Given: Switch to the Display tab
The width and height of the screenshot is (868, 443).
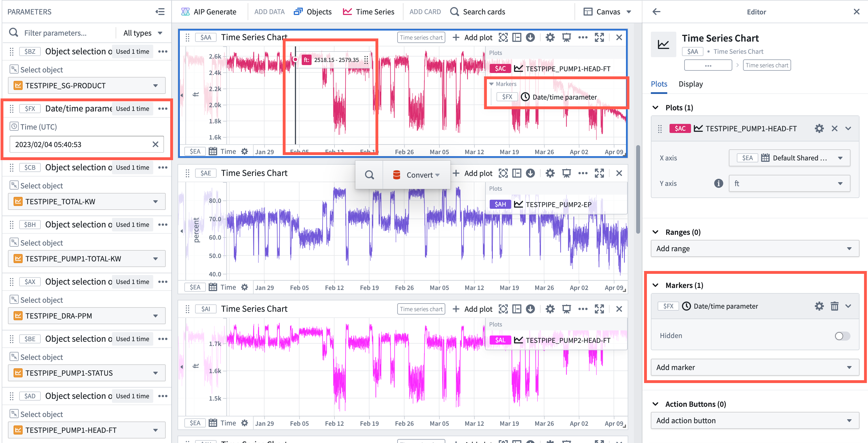Looking at the screenshot, I should pyautogui.click(x=690, y=84).
